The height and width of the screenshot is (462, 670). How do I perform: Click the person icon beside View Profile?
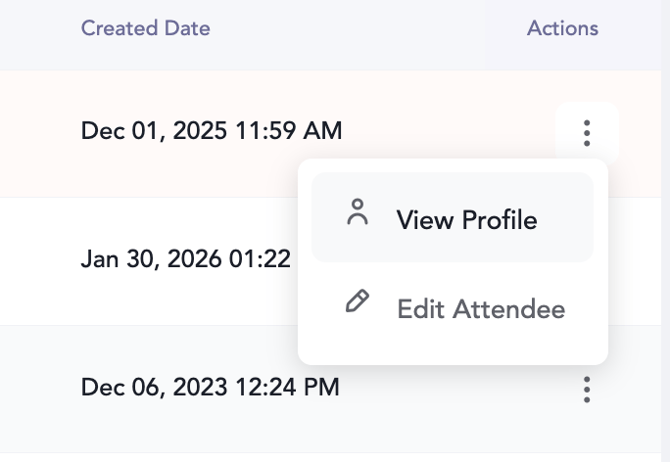click(357, 214)
